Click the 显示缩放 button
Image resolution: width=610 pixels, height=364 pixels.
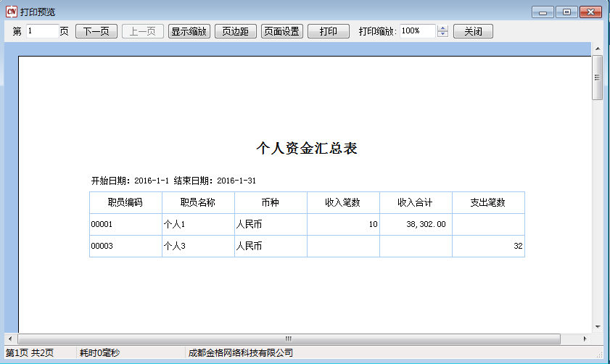click(x=189, y=32)
